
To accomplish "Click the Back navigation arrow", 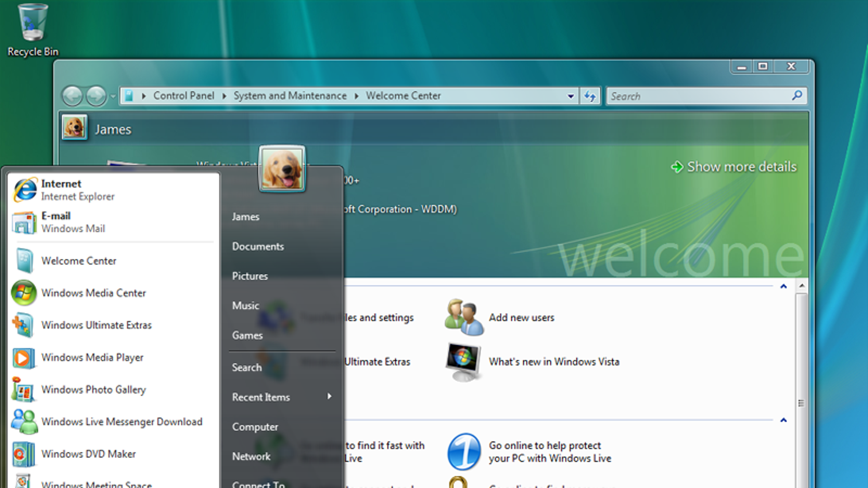I will [72, 96].
